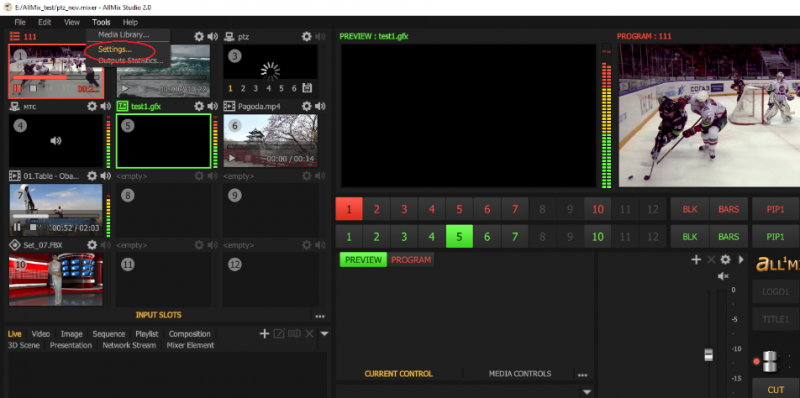Image resolution: width=800 pixels, height=398 pixels.
Task: Click the rename icon in media library toolbar
Action: [x=294, y=334]
